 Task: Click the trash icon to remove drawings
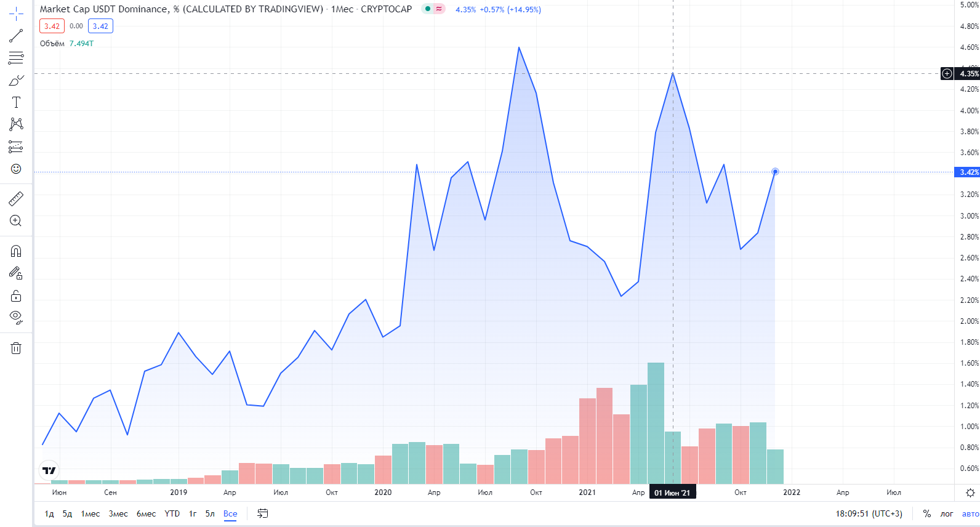pyautogui.click(x=16, y=348)
